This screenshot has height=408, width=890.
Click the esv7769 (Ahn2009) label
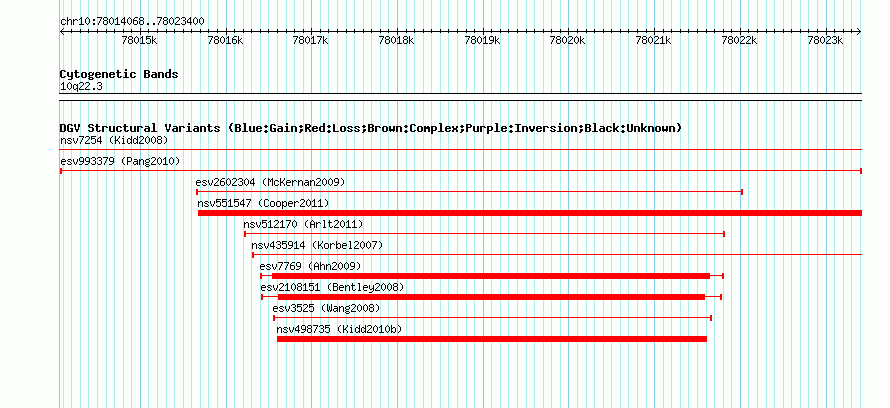[x=310, y=266]
